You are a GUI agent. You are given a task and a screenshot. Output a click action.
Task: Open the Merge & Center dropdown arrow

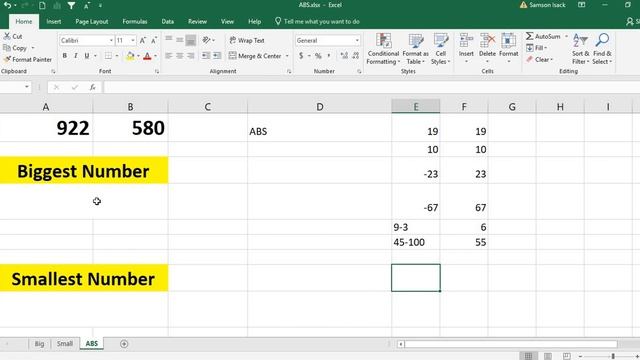[x=287, y=56]
